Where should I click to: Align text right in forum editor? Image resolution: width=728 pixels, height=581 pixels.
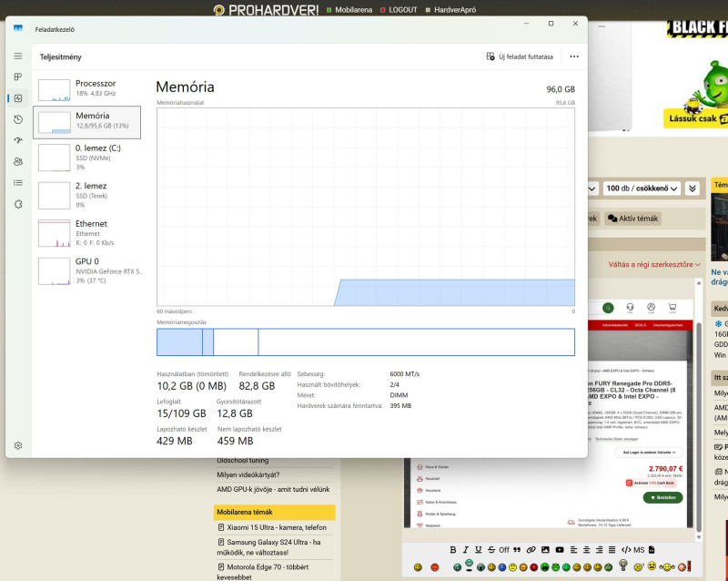click(599, 550)
